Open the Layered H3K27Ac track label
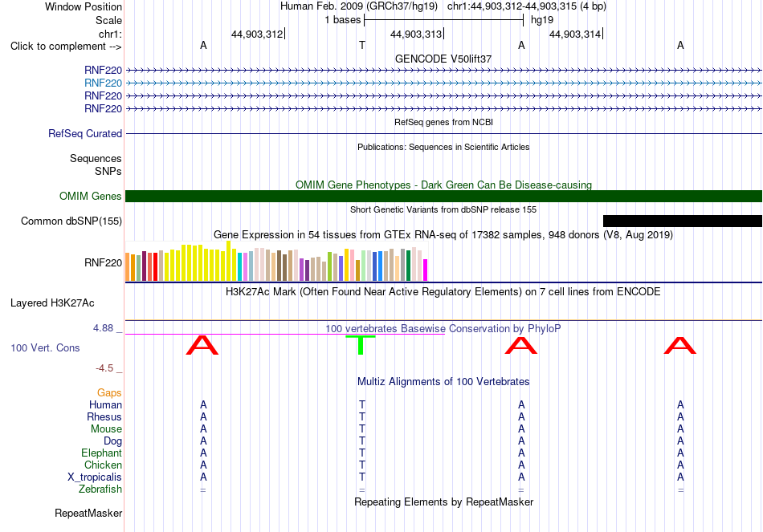This screenshot has height=532, width=763. click(x=52, y=303)
